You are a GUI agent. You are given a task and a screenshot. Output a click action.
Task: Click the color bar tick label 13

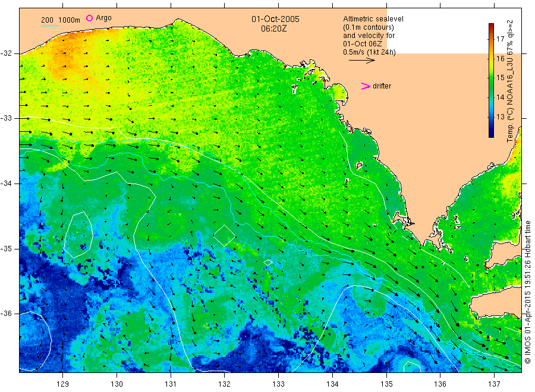[500, 117]
